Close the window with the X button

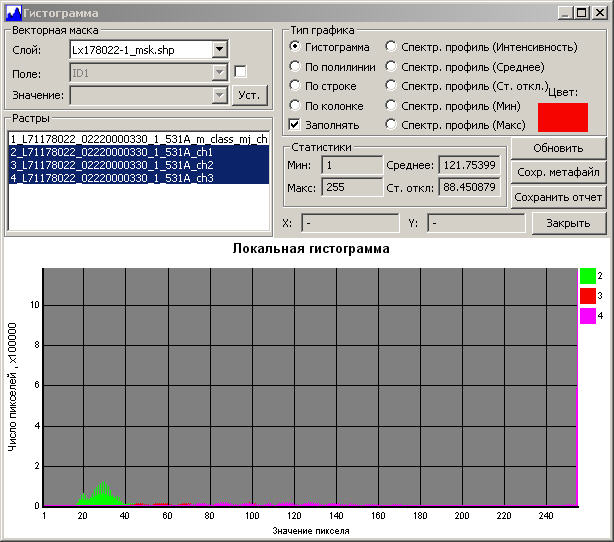pyautogui.click(x=600, y=13)
